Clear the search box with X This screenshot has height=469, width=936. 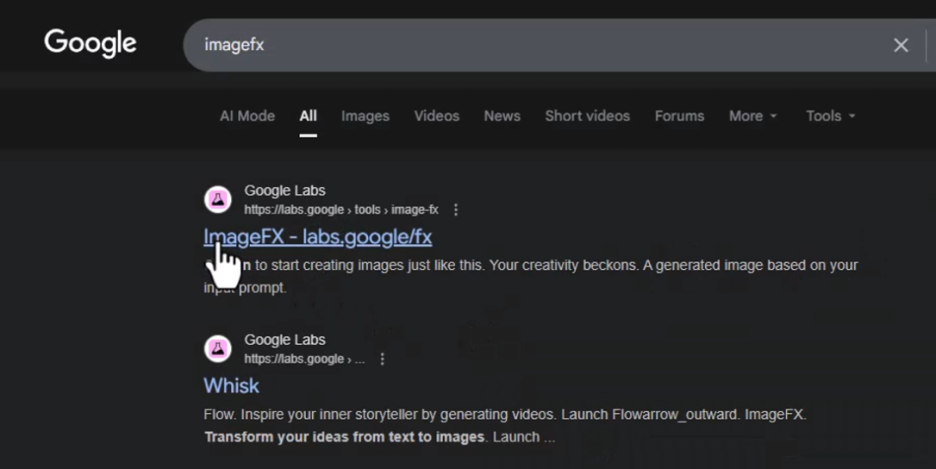coord(901,45)
